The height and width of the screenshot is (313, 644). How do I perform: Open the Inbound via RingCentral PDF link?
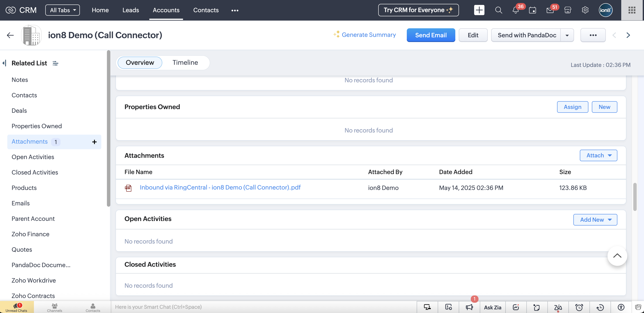(220, 187)
